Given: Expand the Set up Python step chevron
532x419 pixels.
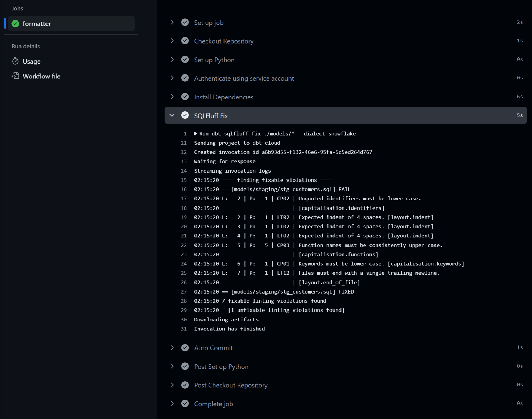Looking at the screenshot, I should click(x=172, y=60).
